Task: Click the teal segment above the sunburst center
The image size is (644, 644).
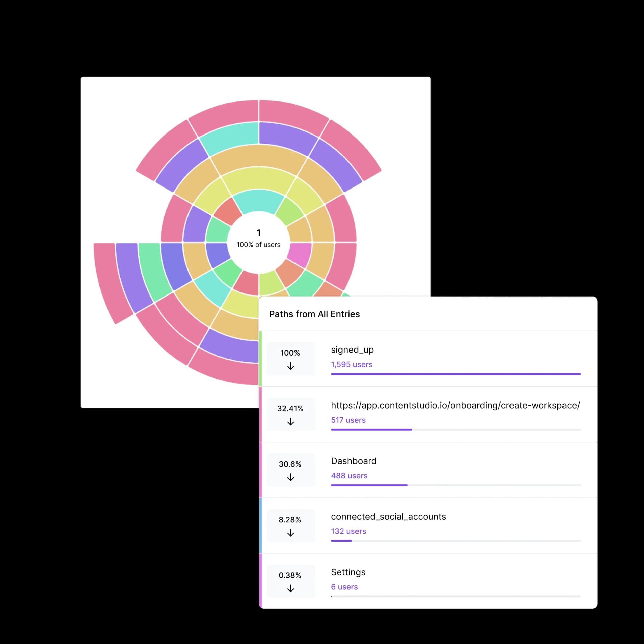Action: click(x=258, y=201)
